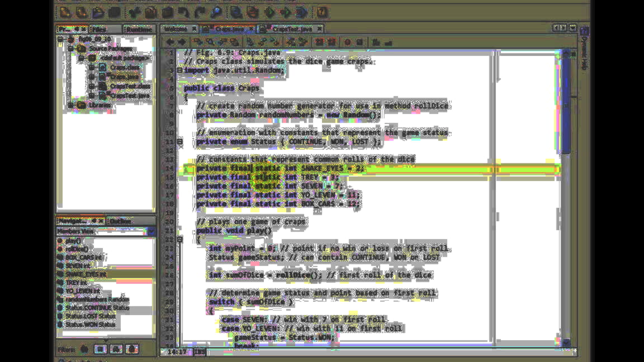This screenshot has width=644, height=362.
Task: Click the Stop Macro Recording icon
Action: [x=359, y=42]
